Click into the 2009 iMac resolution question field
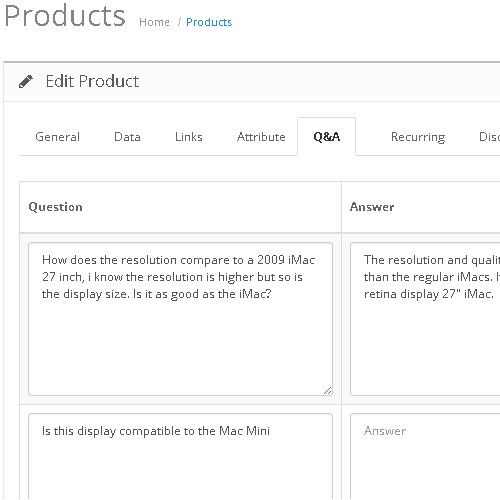Image resolution: width=500 pixels, height=500 pixels. 180,319
